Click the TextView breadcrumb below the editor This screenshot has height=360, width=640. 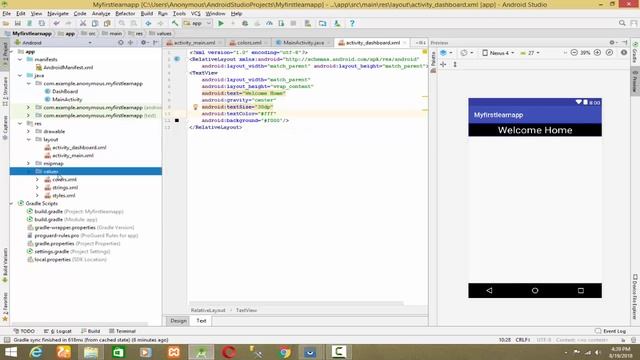tap(246, 310)
